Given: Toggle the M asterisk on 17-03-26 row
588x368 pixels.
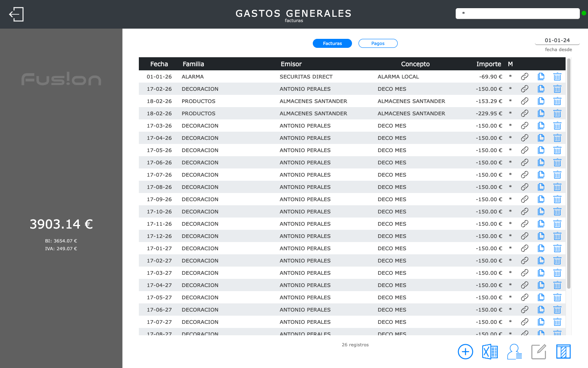Looking at the screenshot, I should pyautogui.click(x=510, y=126).
